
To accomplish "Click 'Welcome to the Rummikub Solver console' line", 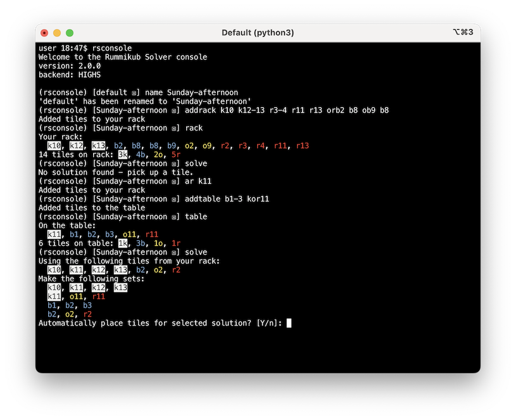I will click(123, 57).
